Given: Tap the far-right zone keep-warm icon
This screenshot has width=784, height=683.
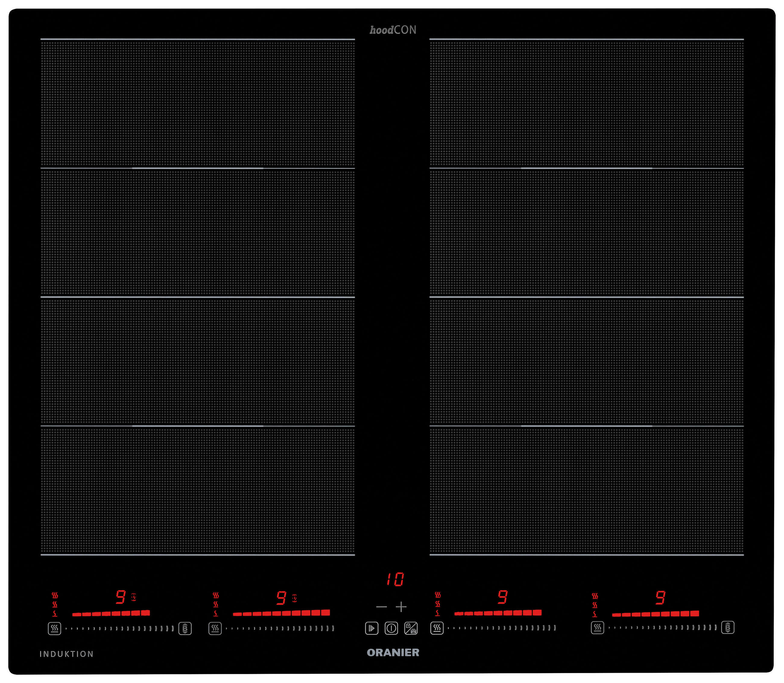Looking at the screenshot, I should coord(597,627).
